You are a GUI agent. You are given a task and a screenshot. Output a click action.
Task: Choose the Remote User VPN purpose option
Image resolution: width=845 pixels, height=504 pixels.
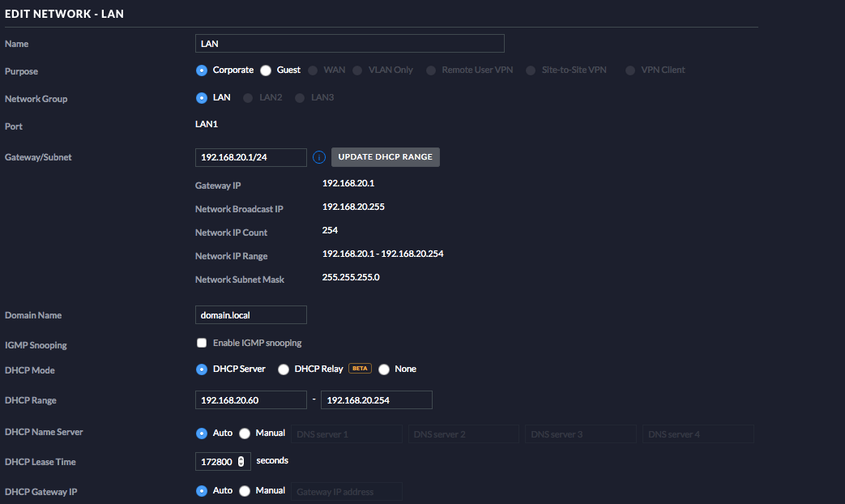tap(430, 70)
